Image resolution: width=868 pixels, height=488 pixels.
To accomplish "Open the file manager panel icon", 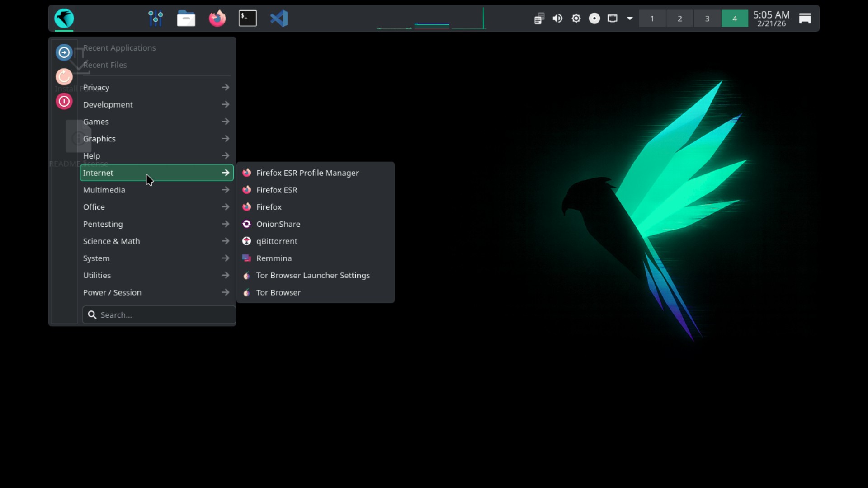I will click(186, 19).
